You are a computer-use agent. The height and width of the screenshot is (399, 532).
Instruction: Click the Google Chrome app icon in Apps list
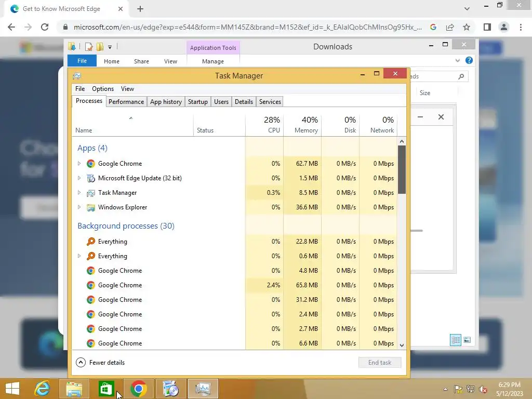click(90, 164)
